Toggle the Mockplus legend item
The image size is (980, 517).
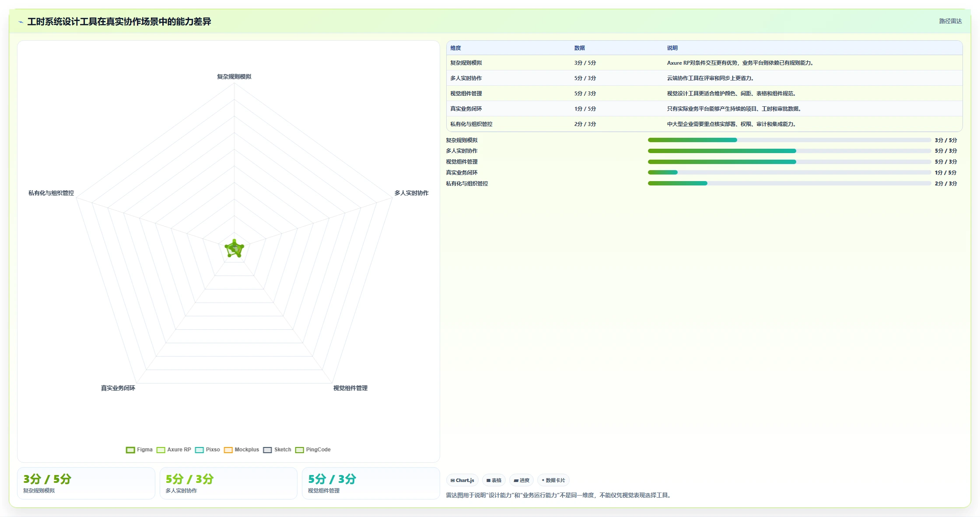[x=241, y=450]
